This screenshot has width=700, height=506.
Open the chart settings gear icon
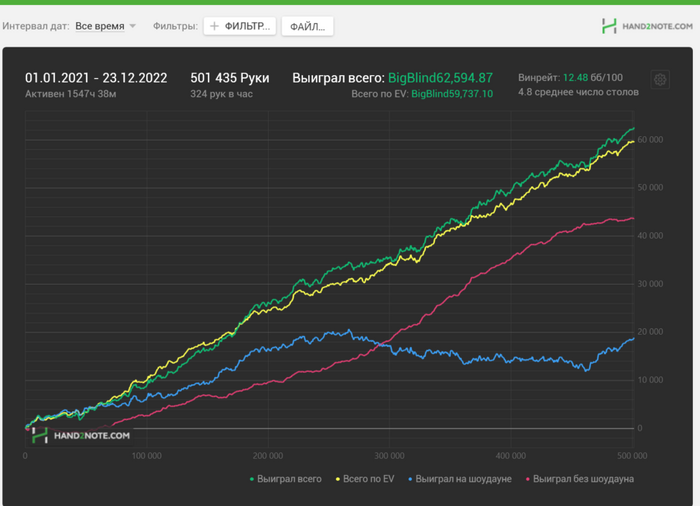660,80
